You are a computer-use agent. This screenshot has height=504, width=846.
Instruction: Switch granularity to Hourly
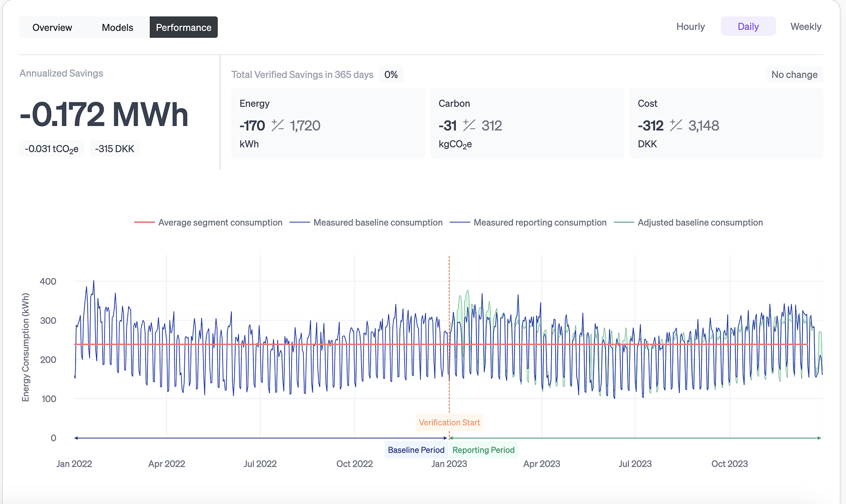point(690,27)
